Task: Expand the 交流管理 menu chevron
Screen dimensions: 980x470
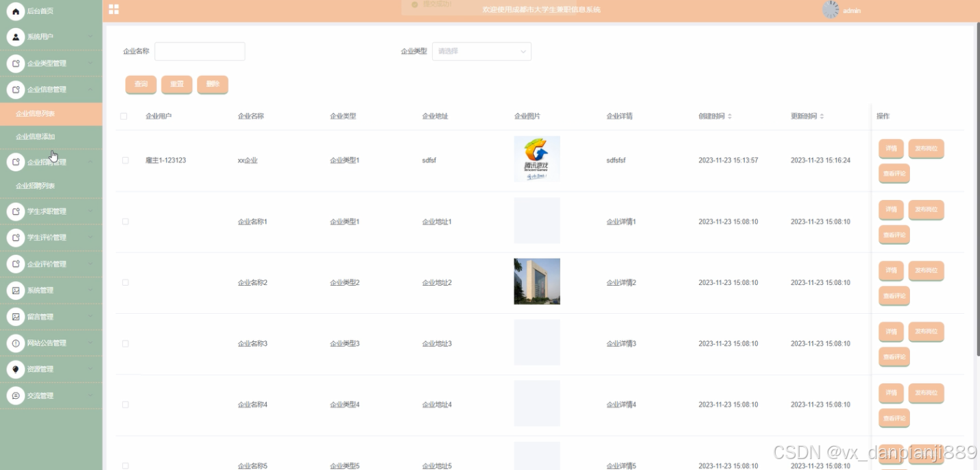Action: (91, 396)
